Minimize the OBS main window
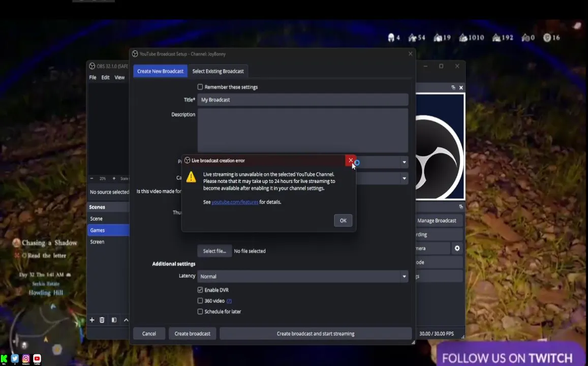 [425, 67]
